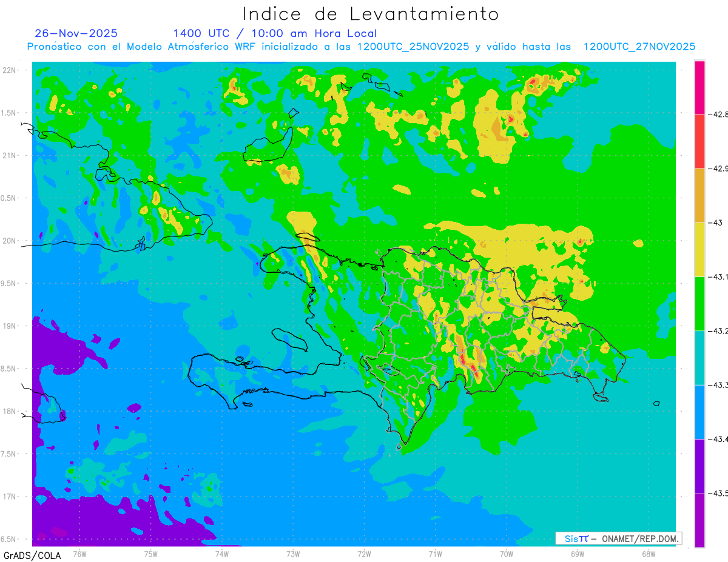This screenshot has height=562, width=728.
Task: Click the '73W' longitude label
Action: pos(293,554)
